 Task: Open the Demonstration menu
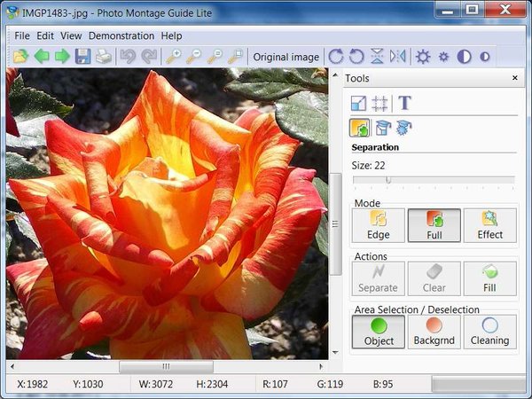pyautogui.click(x=121, y=35)
